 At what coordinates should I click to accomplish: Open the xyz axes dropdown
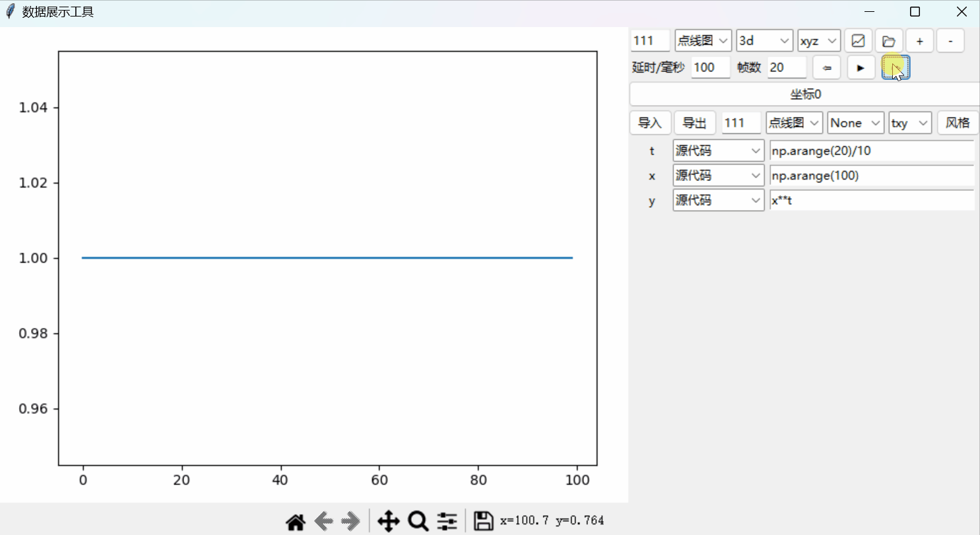819,41
